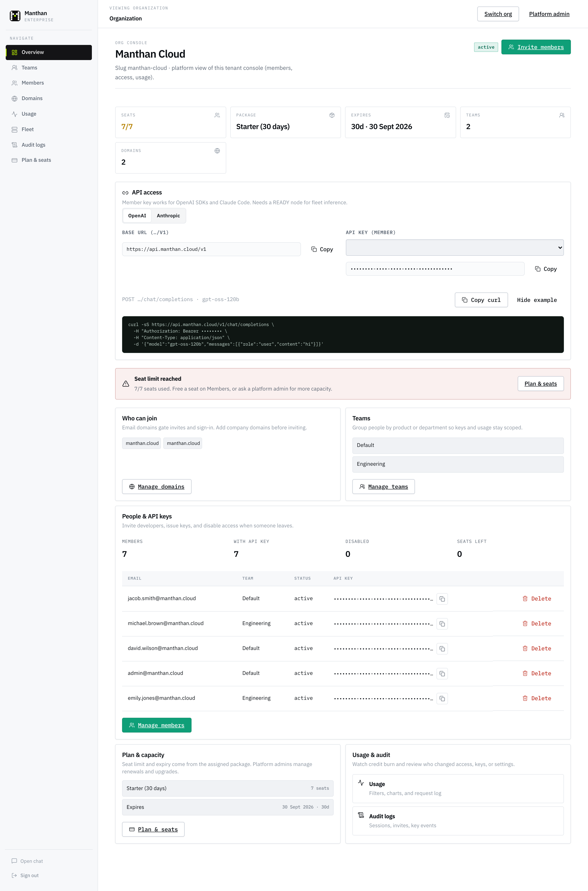
Task: Open Teams in the sidebar
Action: [x=49, y=68]
